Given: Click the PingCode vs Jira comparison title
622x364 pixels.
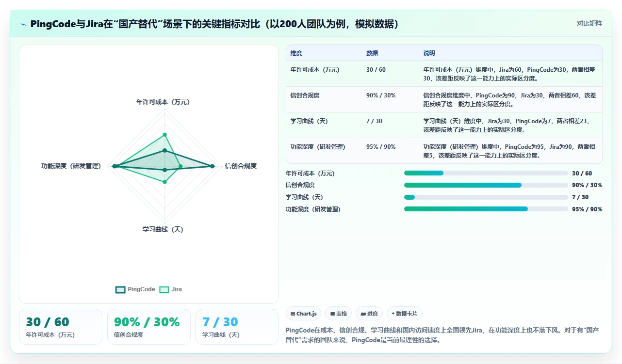Looking at the screenshot, I should tap(215, 24).
